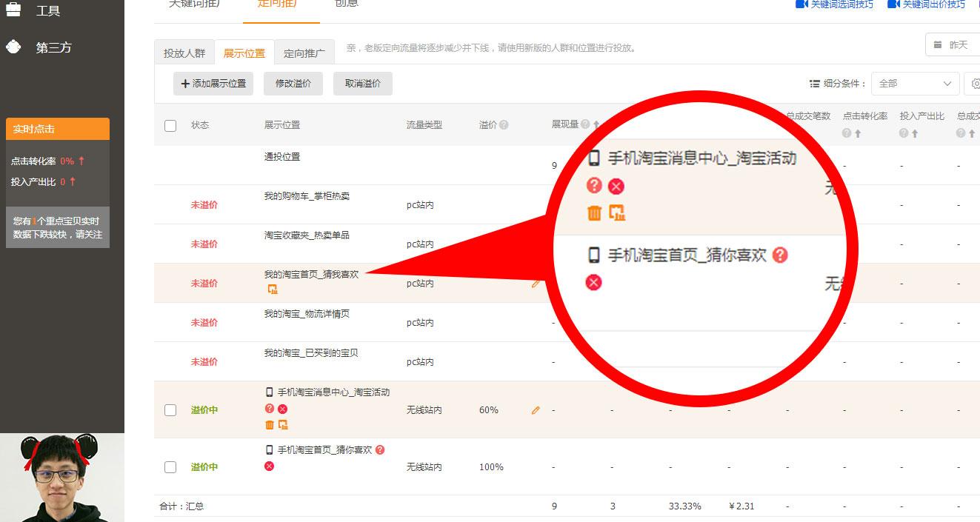Switch to the 投放人群 tab
Image resolution: width=980 pixels, height=522 pixels.
184,52
